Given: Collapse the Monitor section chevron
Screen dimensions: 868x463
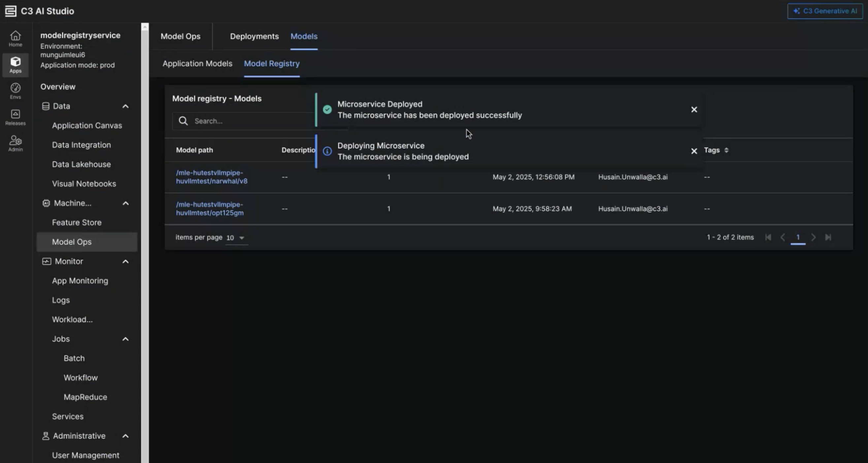Looking at the screenshot, I should point(125,261).
